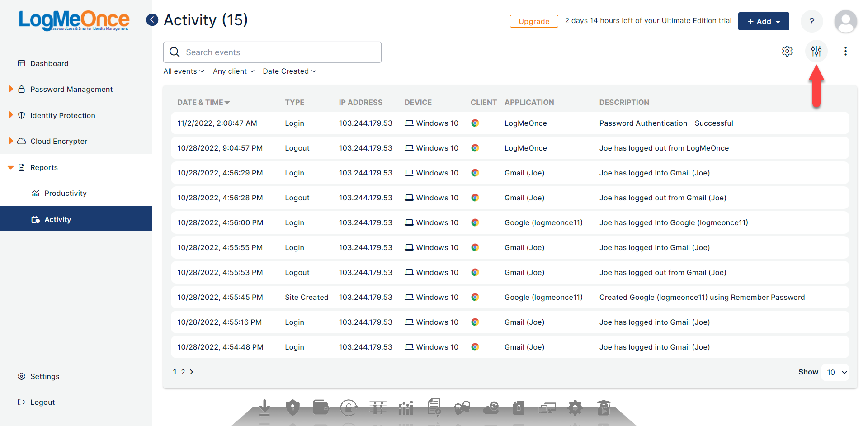Click Google (logmeonce11) in 4:56:00 PM row
Screen dimensions: 868x426
coord(543,222)
